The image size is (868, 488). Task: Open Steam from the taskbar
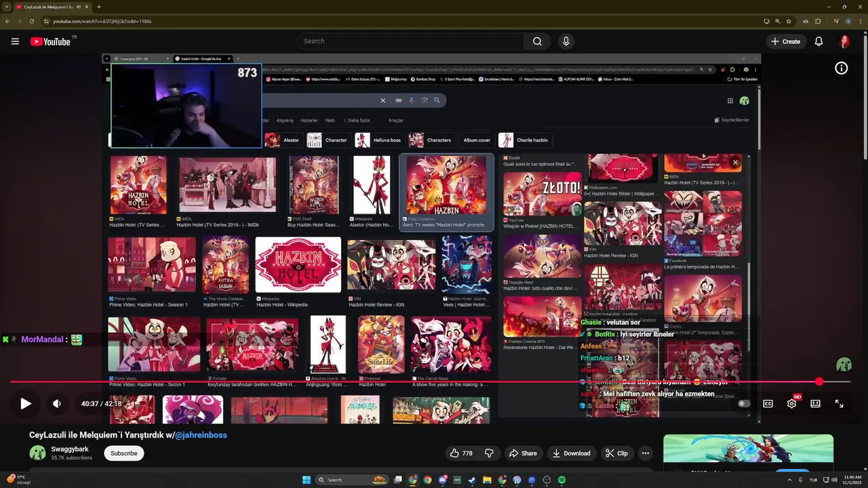(x=472, y=480)
